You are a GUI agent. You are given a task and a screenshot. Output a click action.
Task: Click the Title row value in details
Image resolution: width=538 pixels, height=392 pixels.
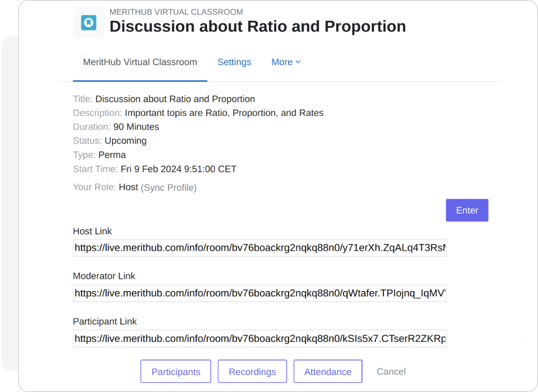(x=175, y=99)
